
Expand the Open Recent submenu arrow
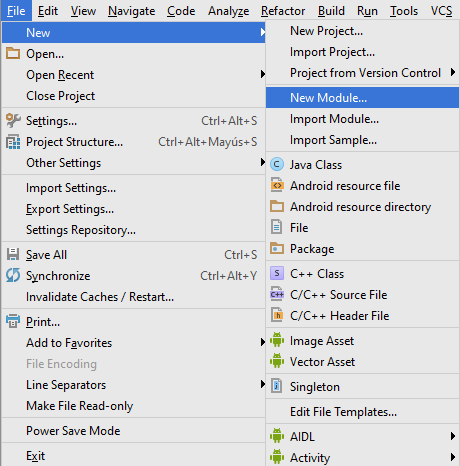click(263, 74)
